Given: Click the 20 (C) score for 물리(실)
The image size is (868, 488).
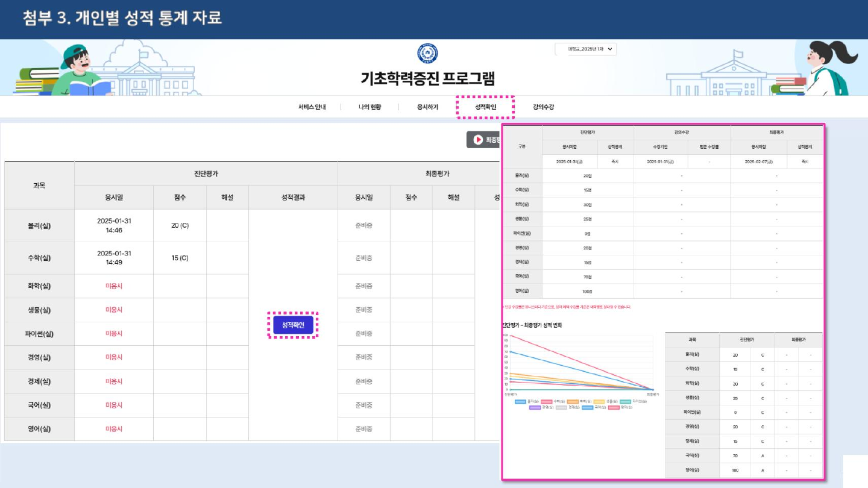Looking at the screenshot, I should tap(180, 226).
